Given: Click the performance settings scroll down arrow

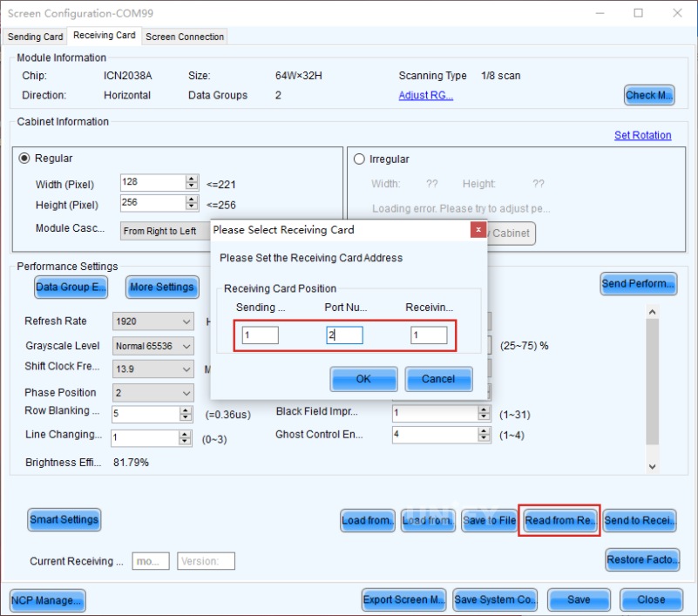Looking at the screenshot, I should 652,466.
